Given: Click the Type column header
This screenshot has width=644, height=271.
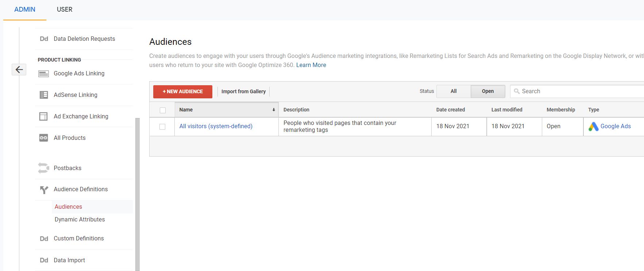Looking at the screenshot, I should (594, 110).
